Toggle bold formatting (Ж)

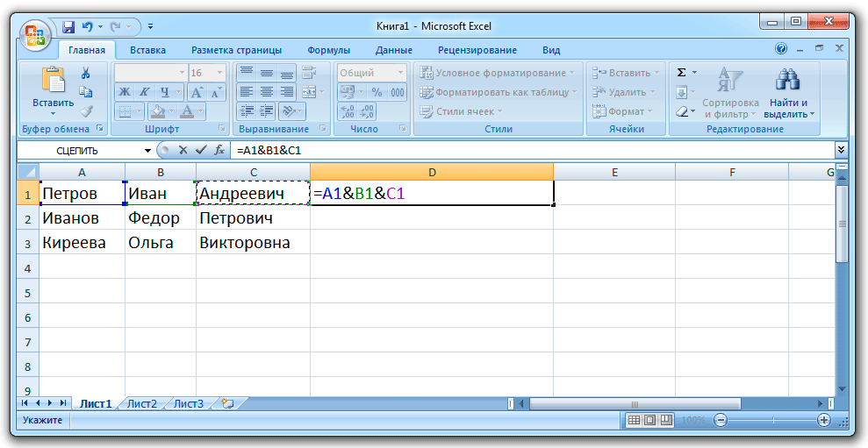click(x=125, y=92)
